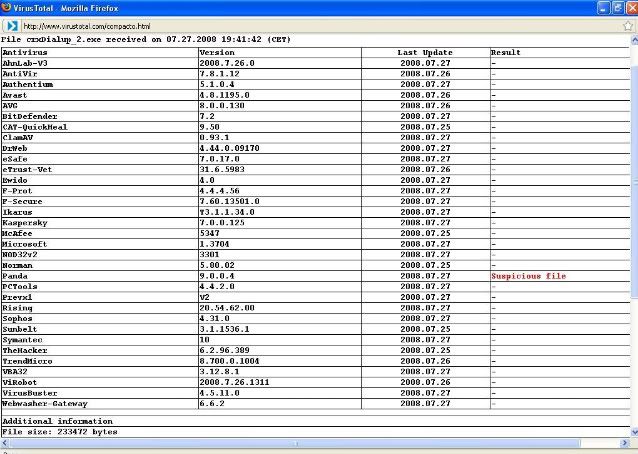638x454 pixels.
Task: Select the 'Ewido' antivirus cell
Action: click(x=100, y=180)
